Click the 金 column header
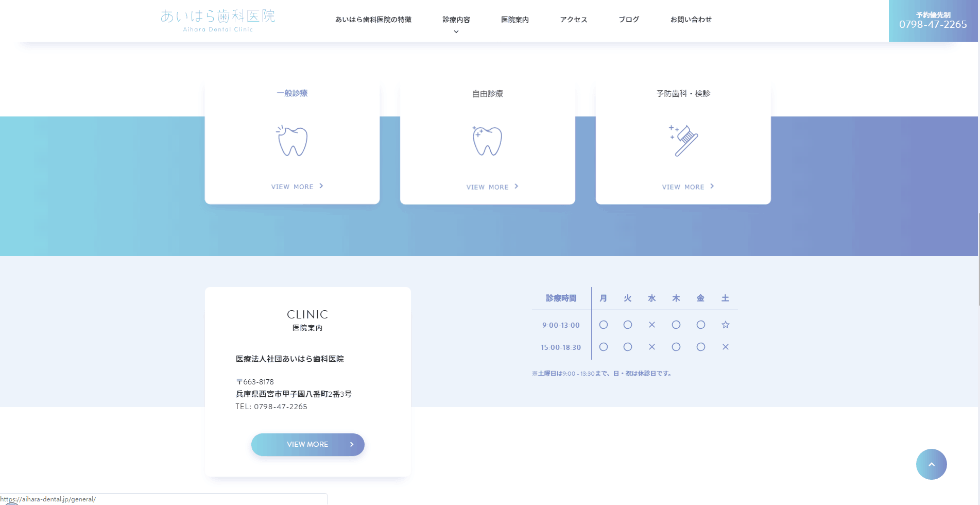 tap(701, 298)
